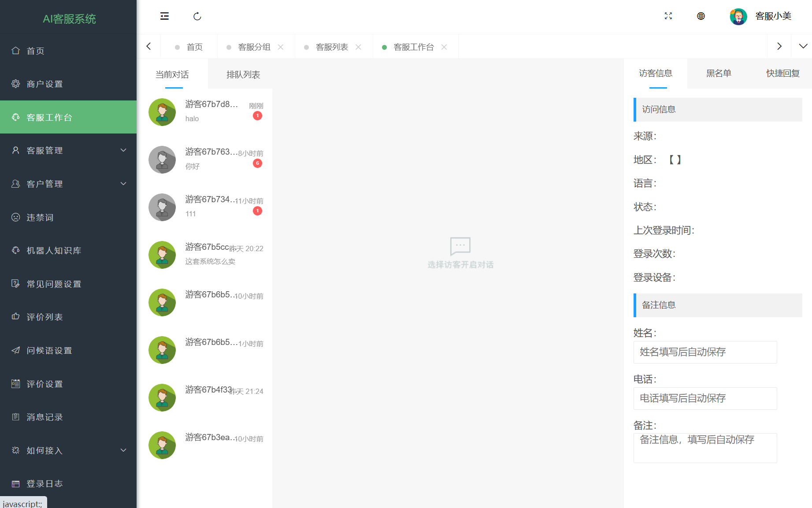Open the language globe icon
The width and height of the screenshot is (812, 508).
pos(701,16)
